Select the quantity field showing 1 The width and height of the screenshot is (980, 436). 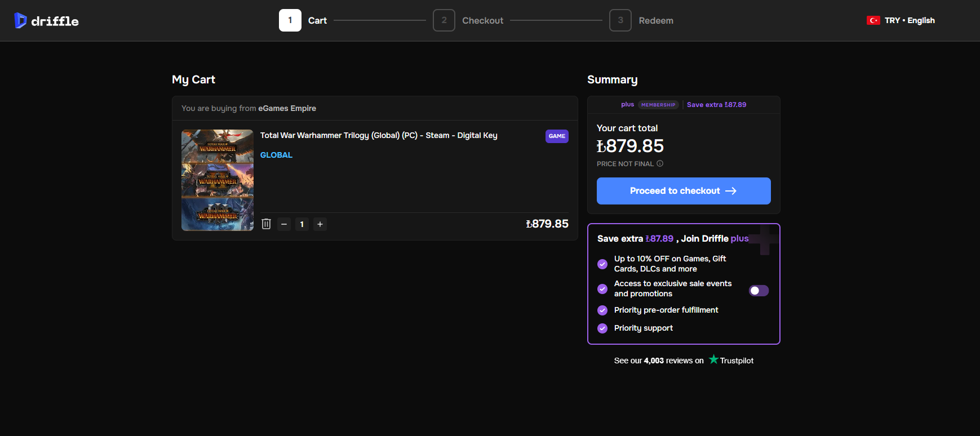click(302, 224)
